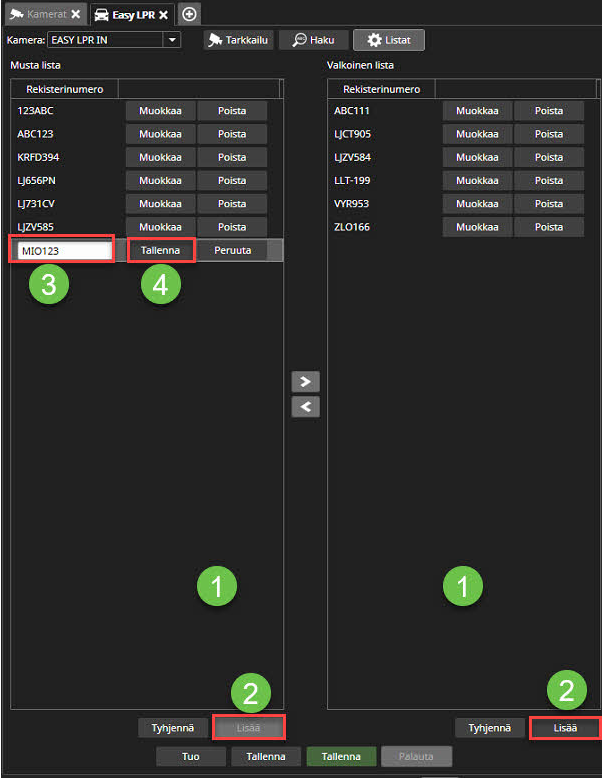Viewport: 603px width, 781px height.
Task: Delete KRFD394 from the black list
Action: pyautogui.click(x=232, y=157)
